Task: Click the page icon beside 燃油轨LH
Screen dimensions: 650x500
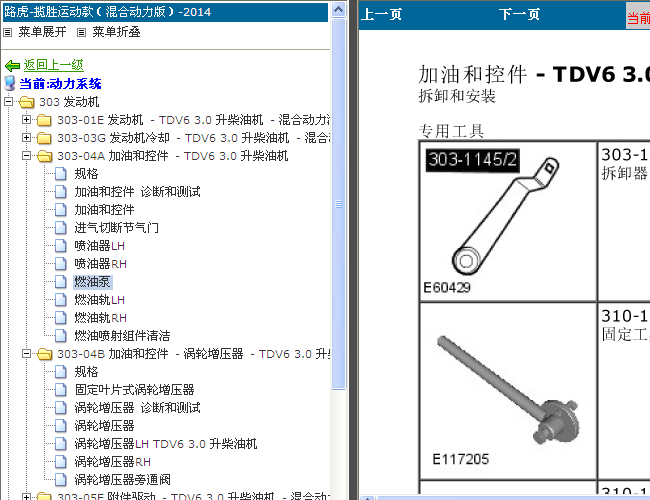Action: point(61,300)
